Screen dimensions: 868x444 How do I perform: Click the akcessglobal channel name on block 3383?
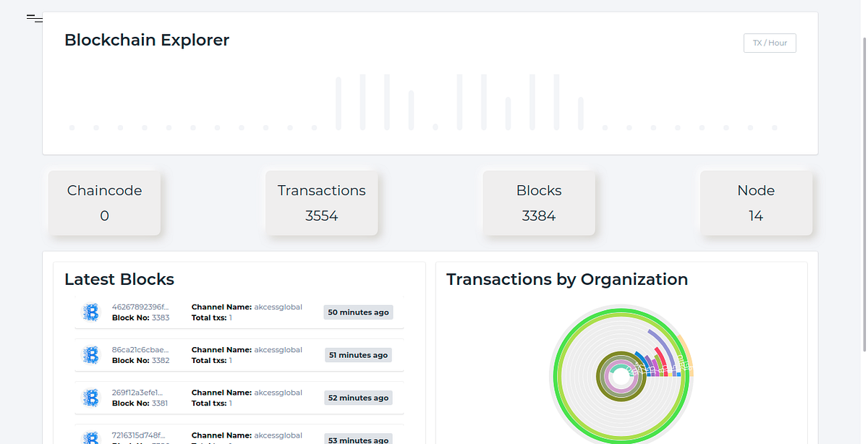pyautogui.click(x=278, y=307)
